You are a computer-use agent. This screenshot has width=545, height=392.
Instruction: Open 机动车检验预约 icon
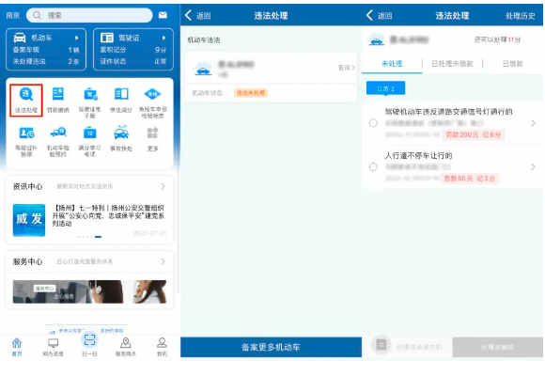57,141
